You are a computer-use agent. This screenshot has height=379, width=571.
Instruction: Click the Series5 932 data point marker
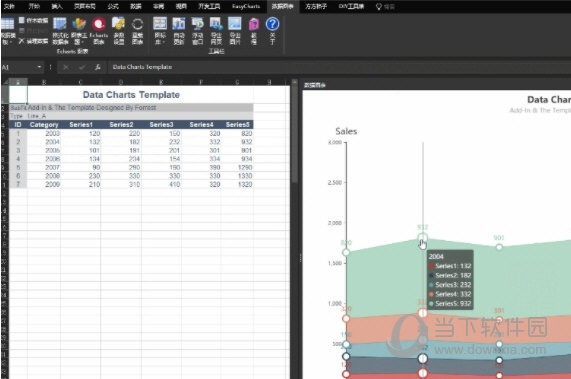[422, 238]
